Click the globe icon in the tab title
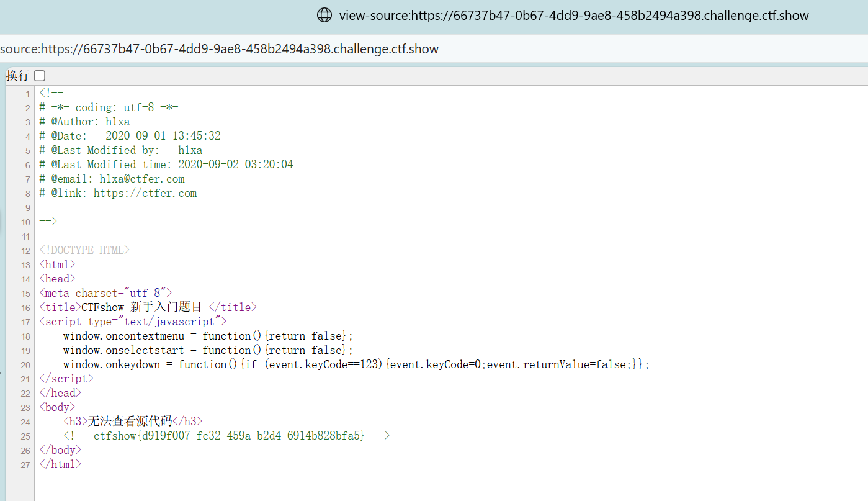Viewport: 868px width, 501px height. (x=324, y=15)
